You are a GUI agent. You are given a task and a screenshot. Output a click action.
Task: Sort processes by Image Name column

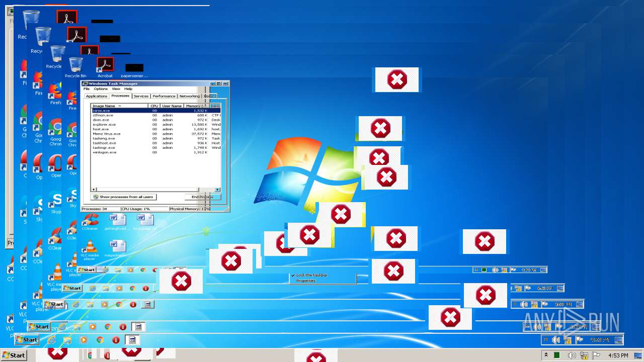[x=120, y=106]
